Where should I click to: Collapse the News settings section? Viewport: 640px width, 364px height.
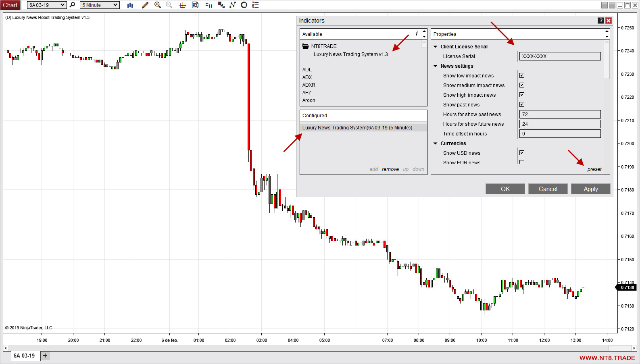coord(436,66)
